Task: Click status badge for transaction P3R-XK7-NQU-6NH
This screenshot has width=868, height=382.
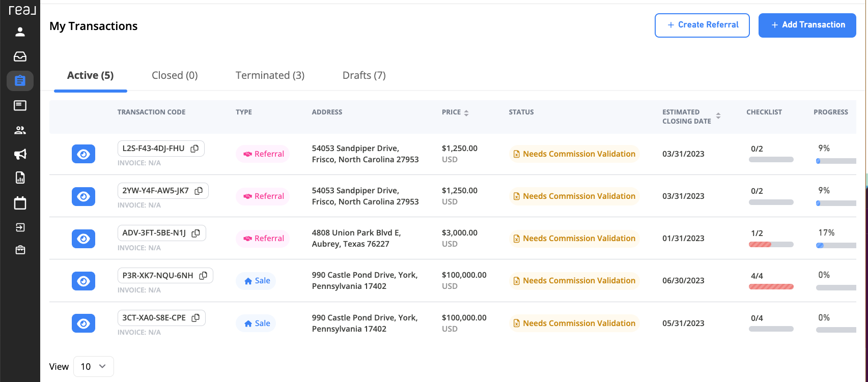Action: (x=574, y=281)
